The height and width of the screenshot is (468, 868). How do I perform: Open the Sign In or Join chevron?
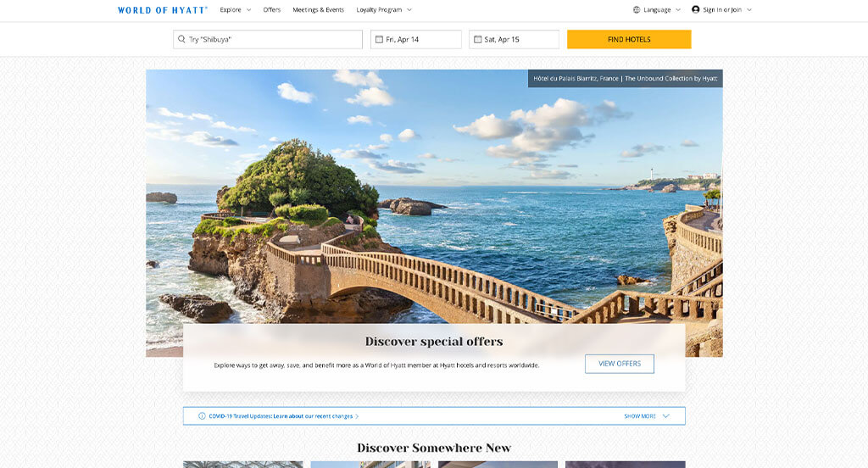(749, 10)
